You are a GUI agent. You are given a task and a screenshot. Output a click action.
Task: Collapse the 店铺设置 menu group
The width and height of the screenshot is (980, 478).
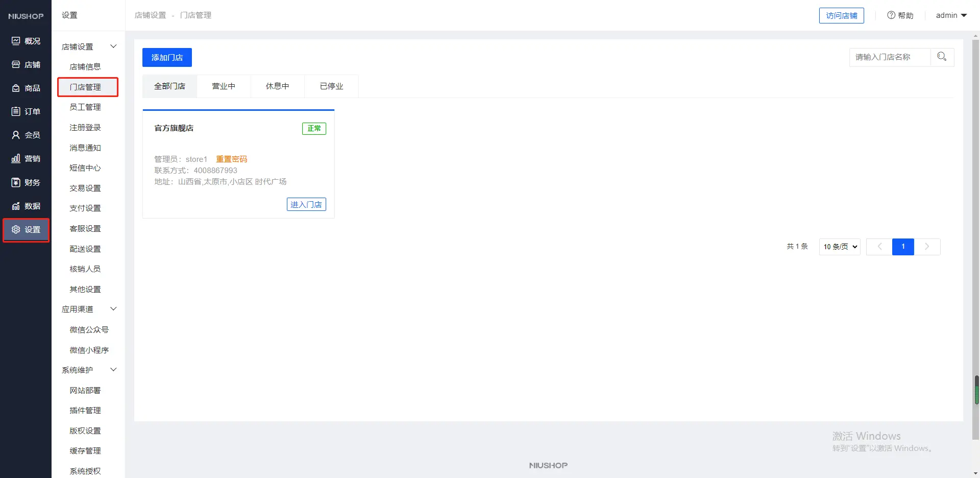[x=113, y=46]
